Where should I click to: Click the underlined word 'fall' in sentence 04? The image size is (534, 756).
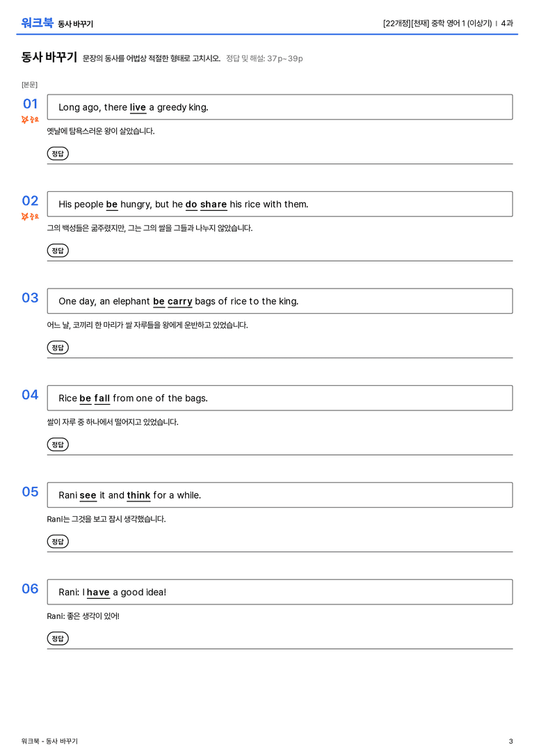[102, 399]
